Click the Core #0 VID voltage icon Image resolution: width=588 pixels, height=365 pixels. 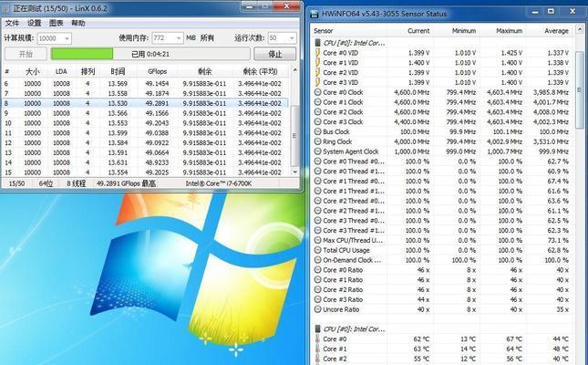tap(317, 53)
